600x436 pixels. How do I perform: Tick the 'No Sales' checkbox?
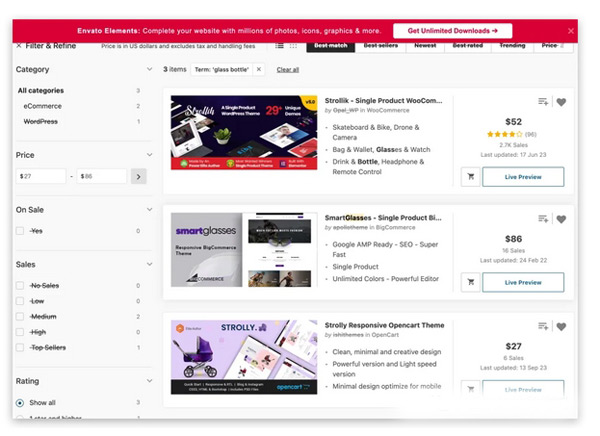pyautogui.click(x=20, y=285)
